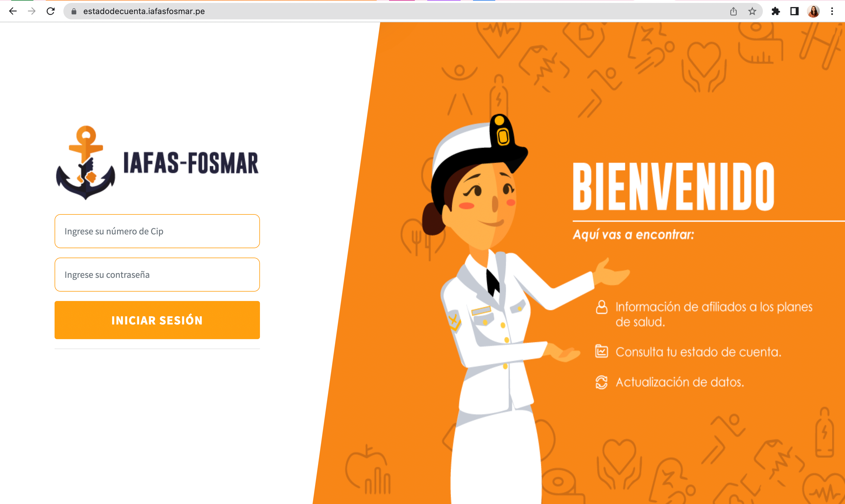The width and height of the screenshot is (845, 504).
Task: Click the address bar URL text
Action: coord(144,11)
